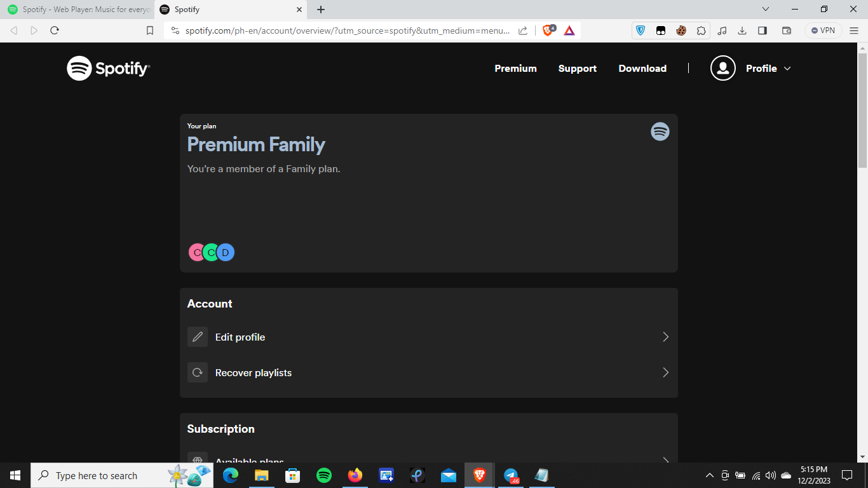
Task: Switch to the Spotify Web Player tab
Action: click(x=78, y=10)
